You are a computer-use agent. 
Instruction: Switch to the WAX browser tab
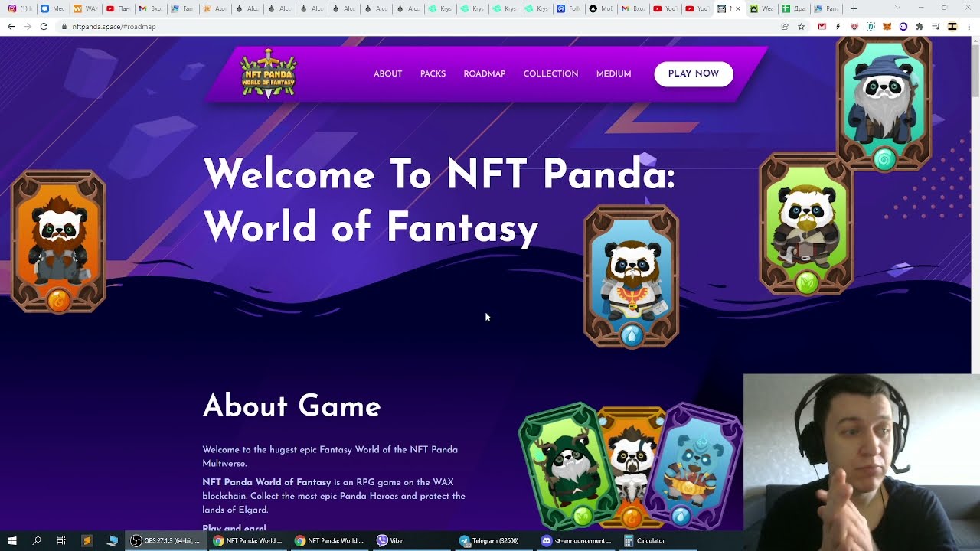click(x=84, y=8)
